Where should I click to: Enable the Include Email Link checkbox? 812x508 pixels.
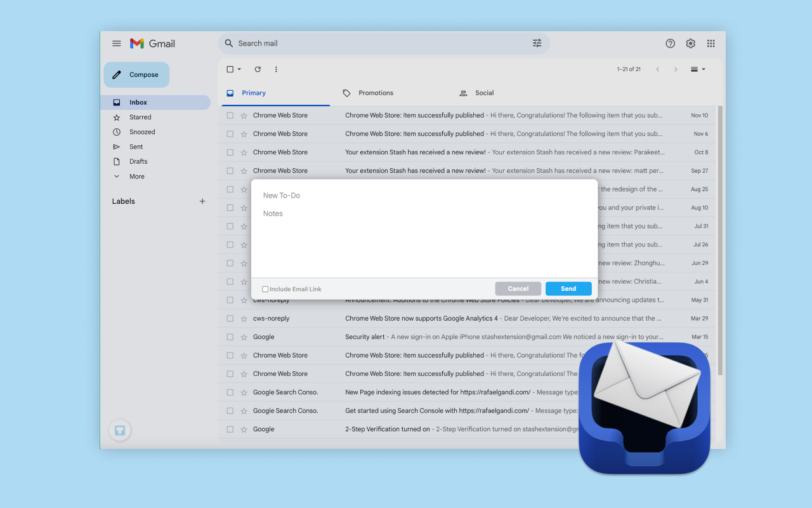tap(265, 289)
